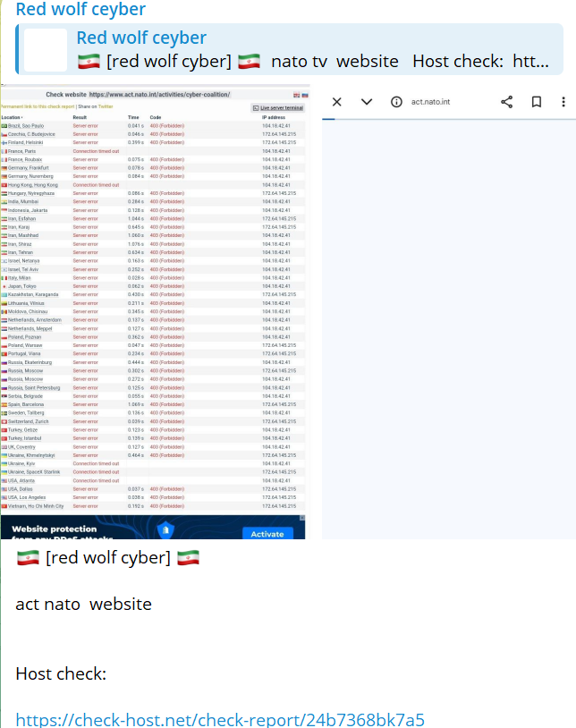Click the site info icon beside act.nato.int

(396, 102)
